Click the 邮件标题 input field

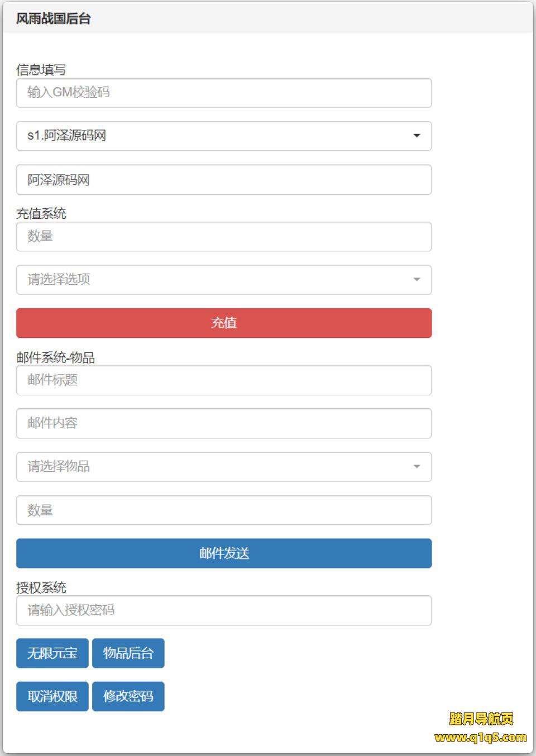[223, 380]
